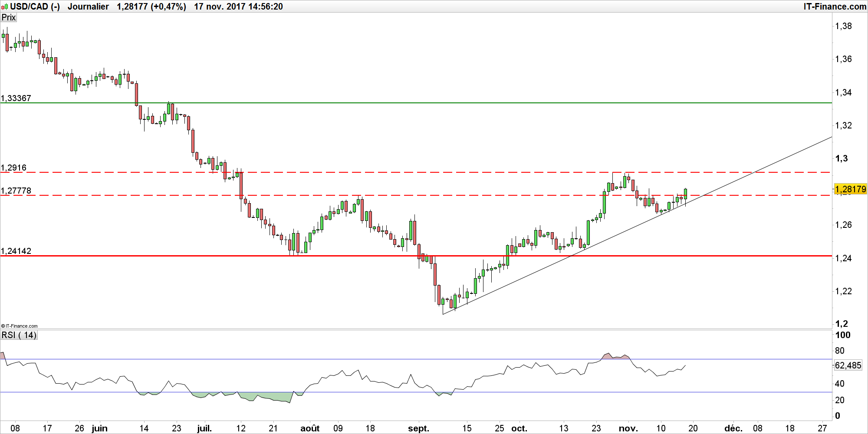Screen dimensions: 868x434
Task: Click the oct. month label on time axis
Action: click(x=519, y=428)
